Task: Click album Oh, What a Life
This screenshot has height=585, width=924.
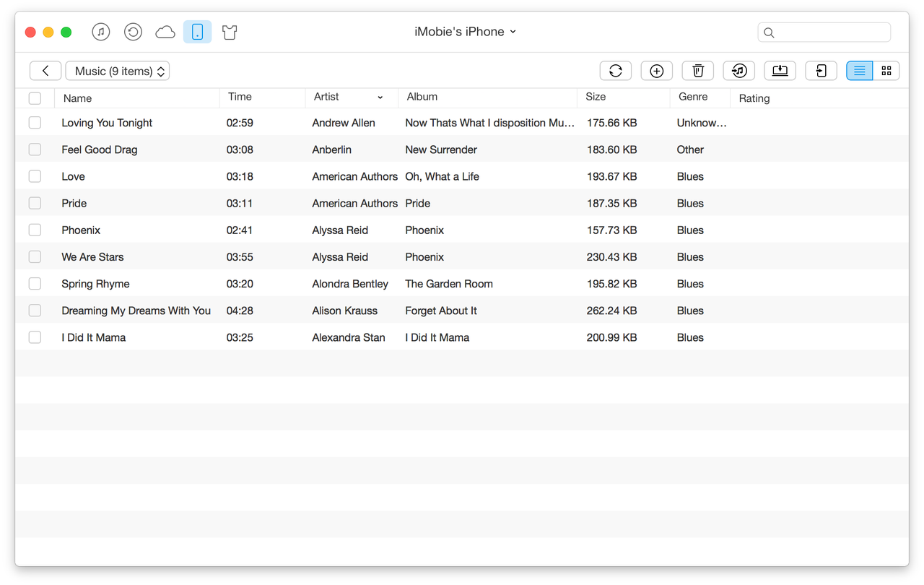Action: coord(442,176)
